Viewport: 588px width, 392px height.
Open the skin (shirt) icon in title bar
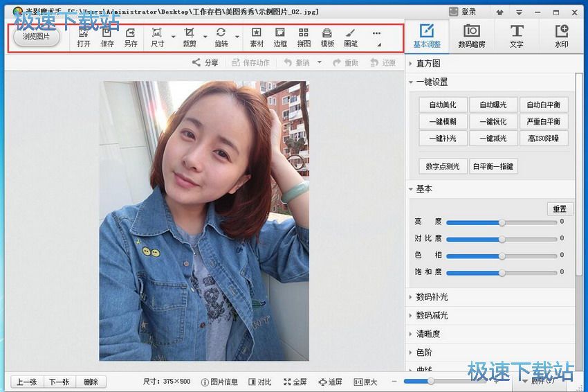pyautogui.click(x=499, y=12)
